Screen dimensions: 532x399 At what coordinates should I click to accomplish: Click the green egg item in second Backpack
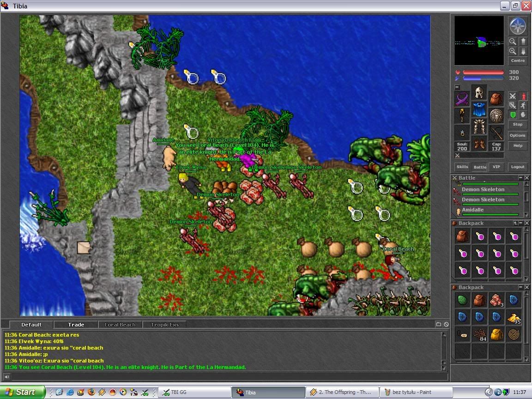462,300
